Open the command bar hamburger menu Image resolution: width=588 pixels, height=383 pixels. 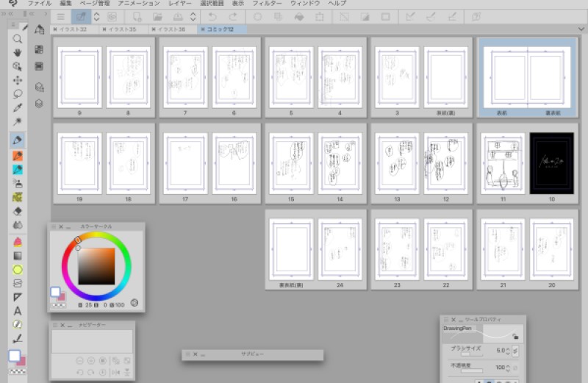(61, 17)
